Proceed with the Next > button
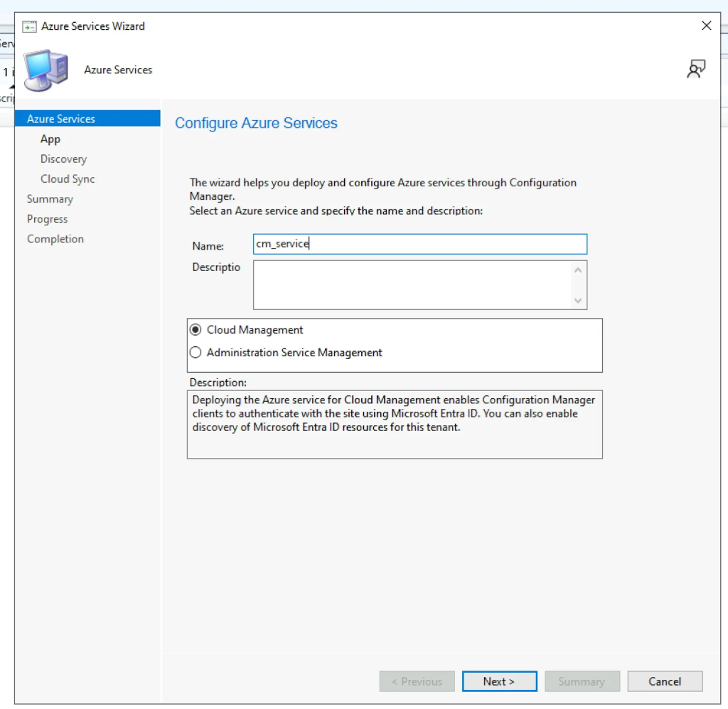This screenshot has height=709, width=728. click(499, 681)
